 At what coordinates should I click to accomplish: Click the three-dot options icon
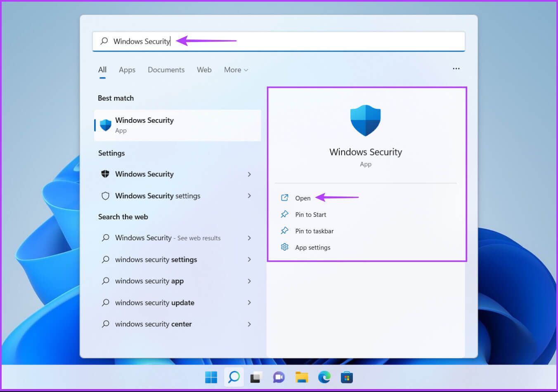(x=456, y=69)
